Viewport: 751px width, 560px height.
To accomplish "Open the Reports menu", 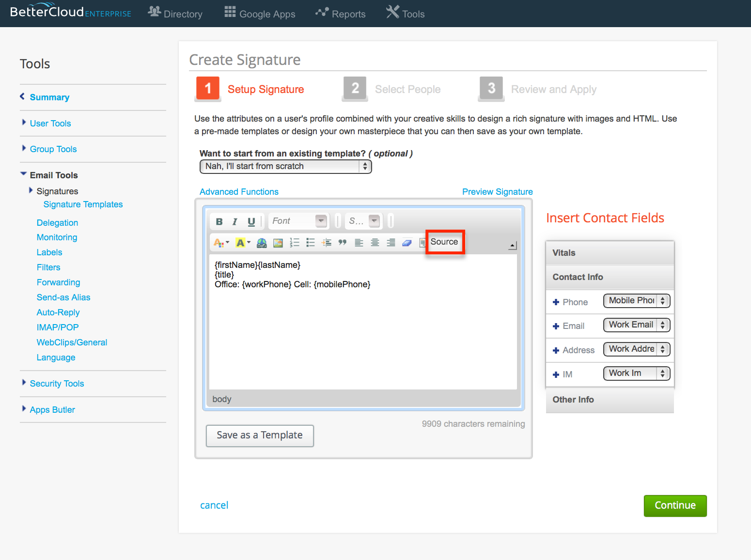I will coord(341,14).
